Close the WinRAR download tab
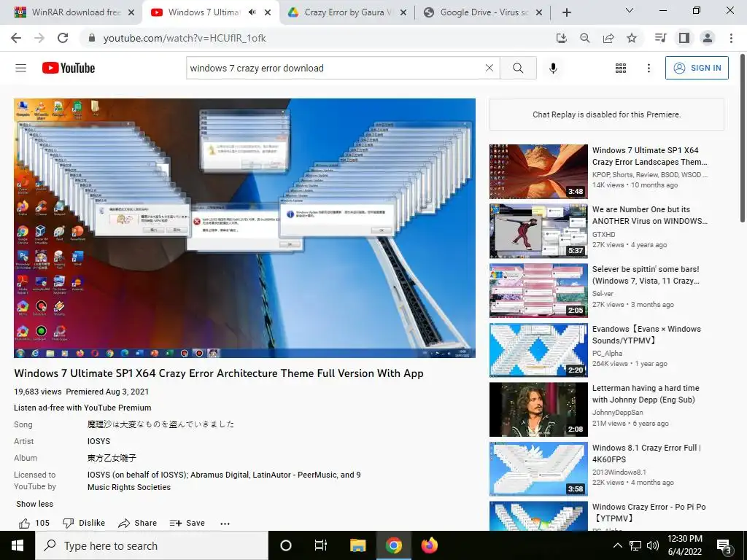 [131, 12]
